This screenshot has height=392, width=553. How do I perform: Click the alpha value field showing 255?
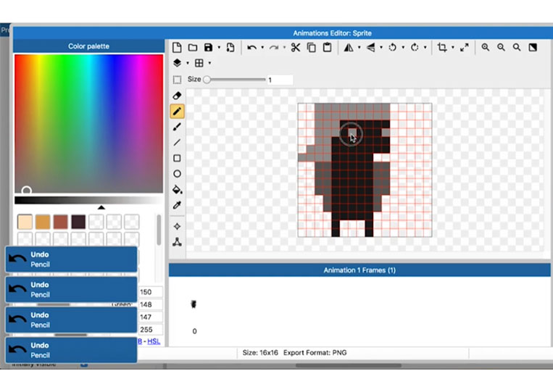151,330
